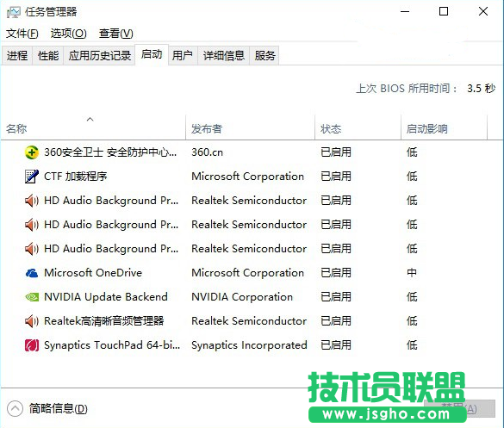The width and height of the screenshot is (504, 428).
Task: Select the Microsoft OneDrive row name
Action: [x=93, y=273]
